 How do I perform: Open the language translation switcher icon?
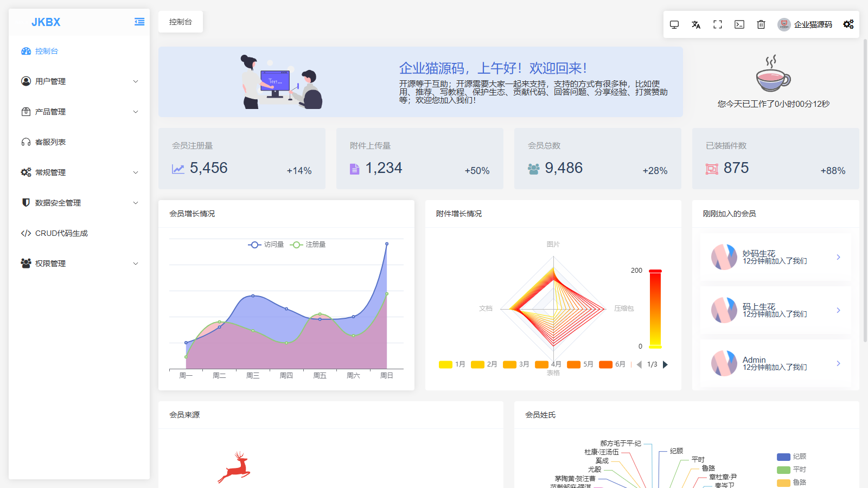(x=696, y=24)
